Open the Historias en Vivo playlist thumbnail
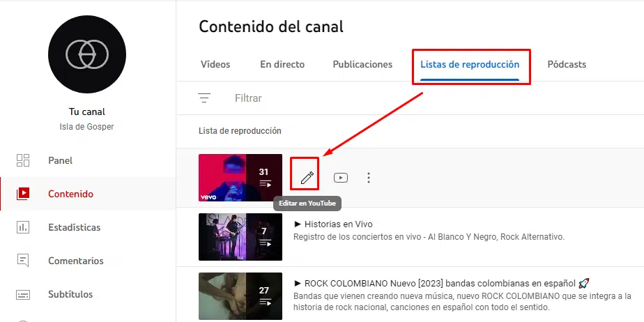 [240, 236]
